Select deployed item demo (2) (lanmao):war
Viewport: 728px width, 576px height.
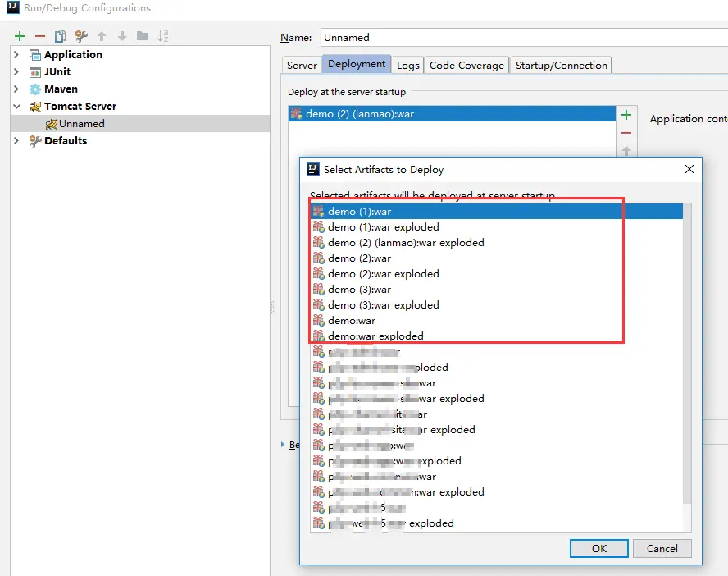pyautogui.click(x=452, y=114)
